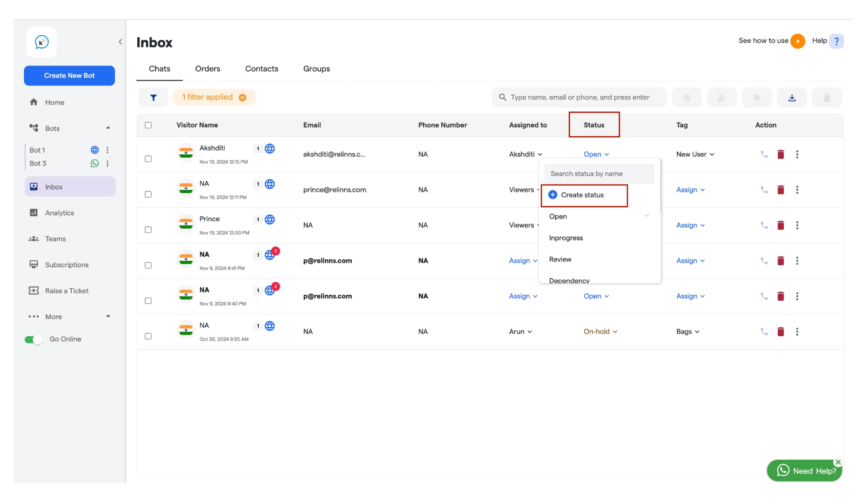
Task: Select Inprogress from status list
Action: coord(566,238)
